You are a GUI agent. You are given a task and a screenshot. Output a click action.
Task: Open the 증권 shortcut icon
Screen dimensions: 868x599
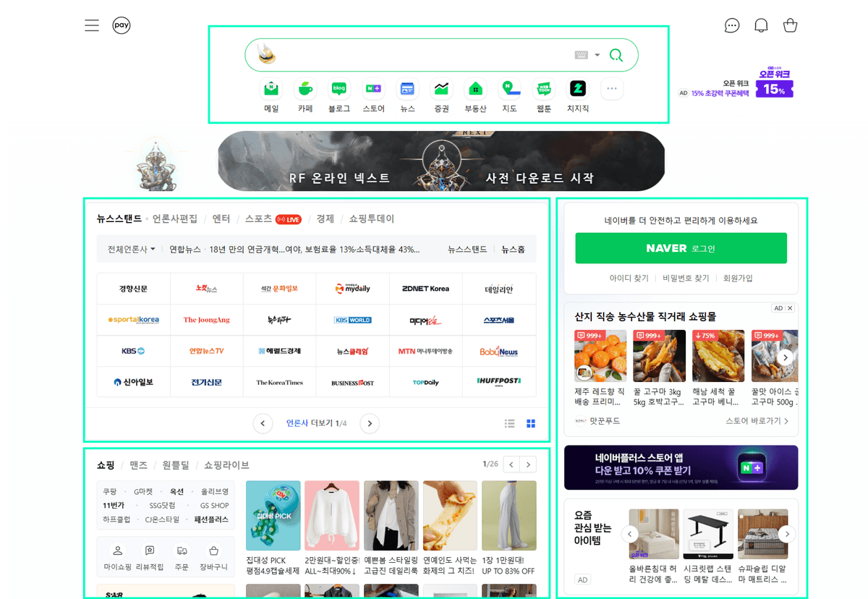441,89
